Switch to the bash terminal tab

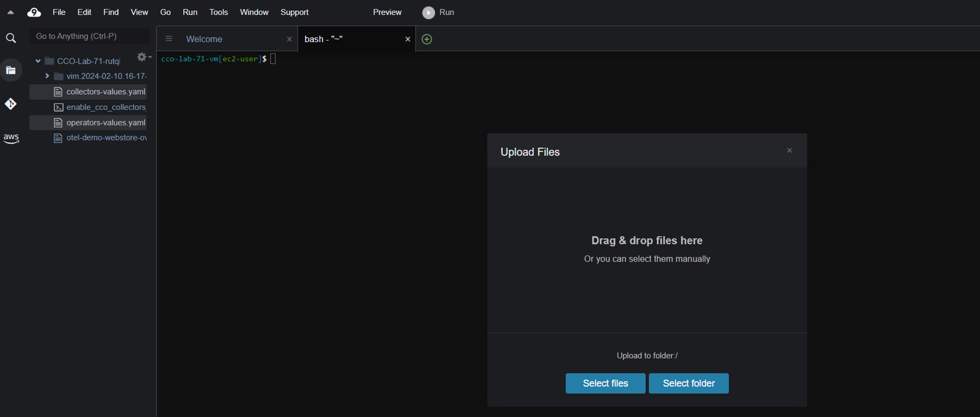[357, 39]
